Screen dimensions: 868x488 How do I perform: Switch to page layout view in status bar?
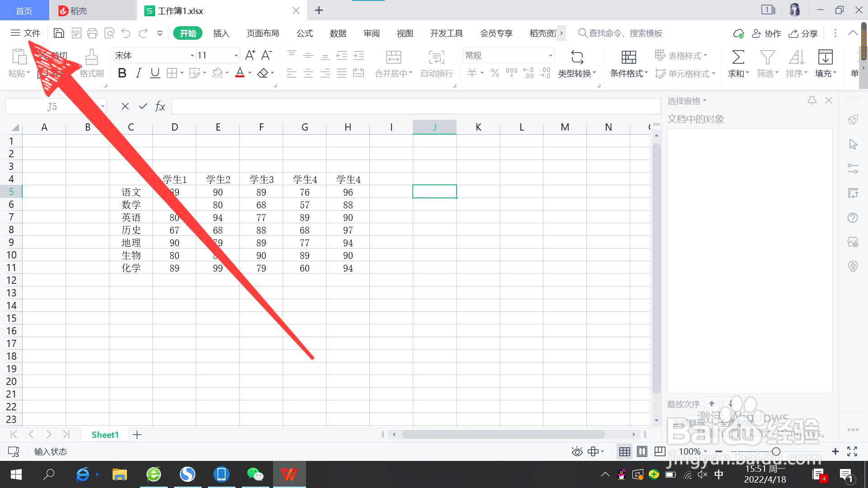click(642, 451)
